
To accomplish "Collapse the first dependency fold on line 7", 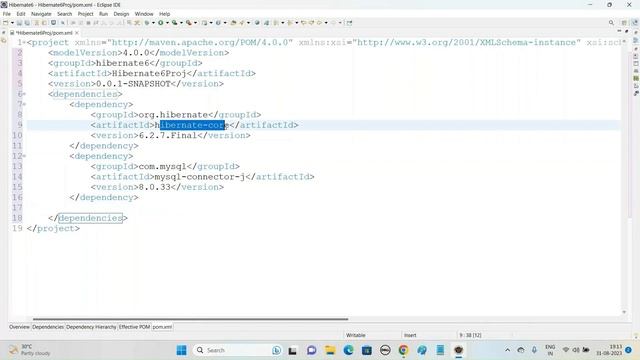I will (x=24, y=104).
